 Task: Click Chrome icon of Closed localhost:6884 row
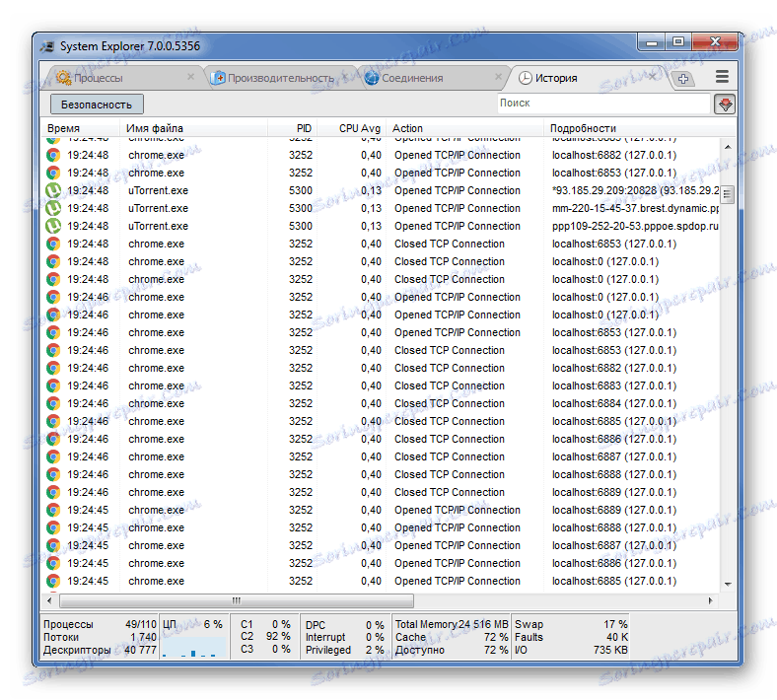[53, 403]
